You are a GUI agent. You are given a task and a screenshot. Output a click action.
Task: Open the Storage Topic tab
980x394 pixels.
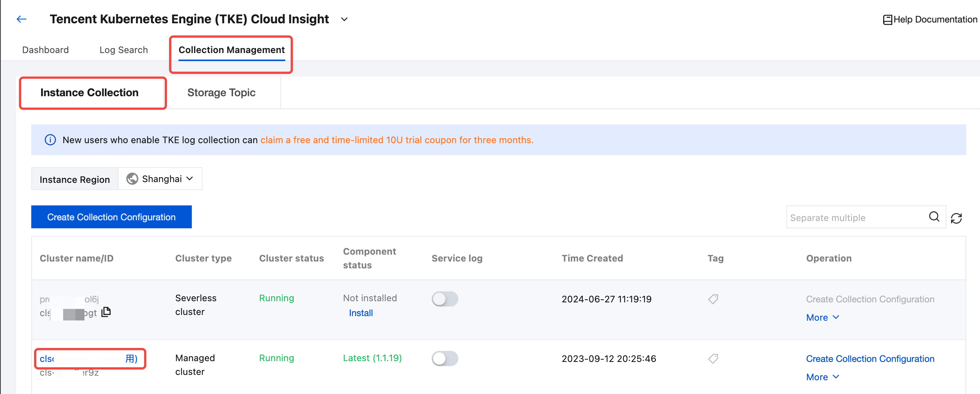coord(221,93)
